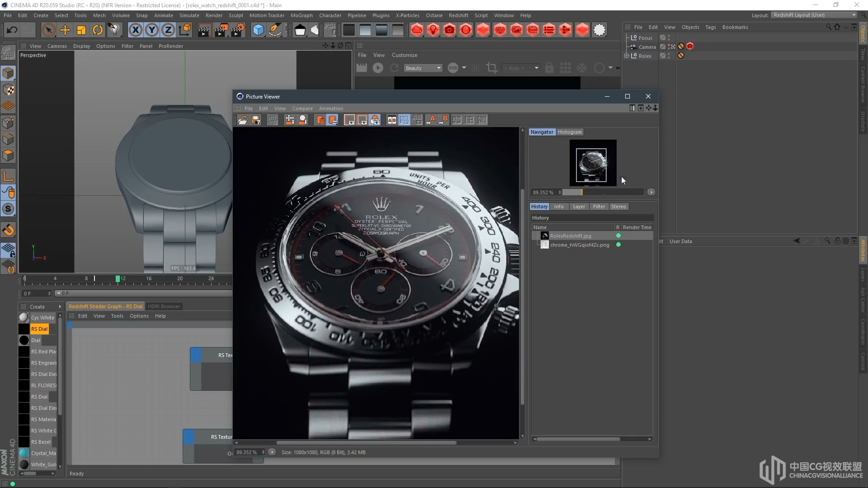Image resolution: width=868 pixels, height=488 pixels.
Task: Expand zoom arrow next to 89.352% in navigator
Action: point(651,192)
